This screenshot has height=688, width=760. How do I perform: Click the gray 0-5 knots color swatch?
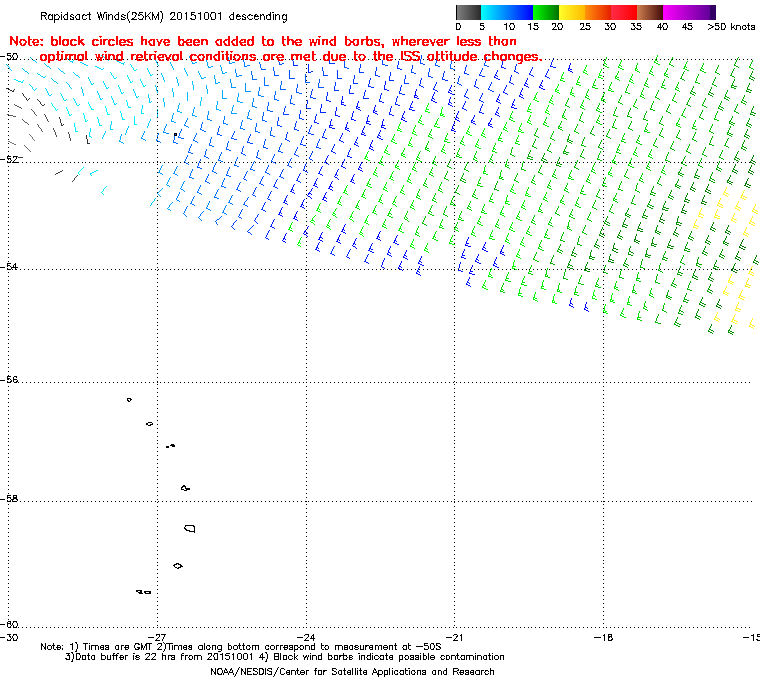click(468, 12)
